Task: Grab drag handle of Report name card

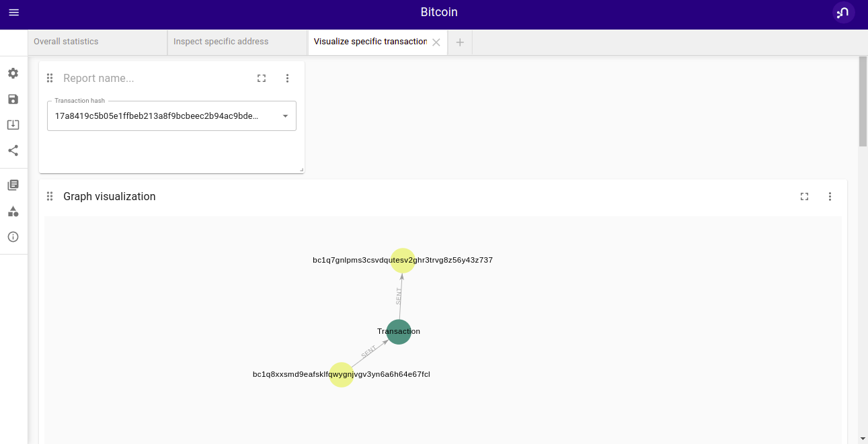Action: [x=49, y=78]
